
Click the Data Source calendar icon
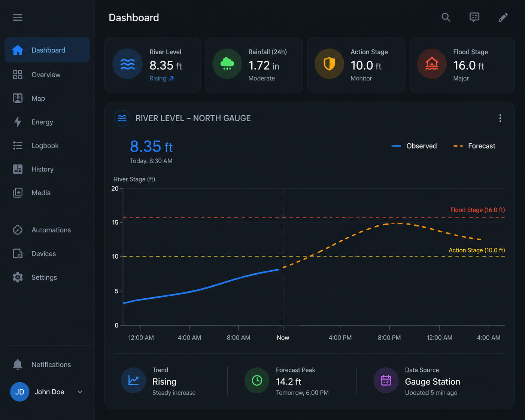click(386, 381)
